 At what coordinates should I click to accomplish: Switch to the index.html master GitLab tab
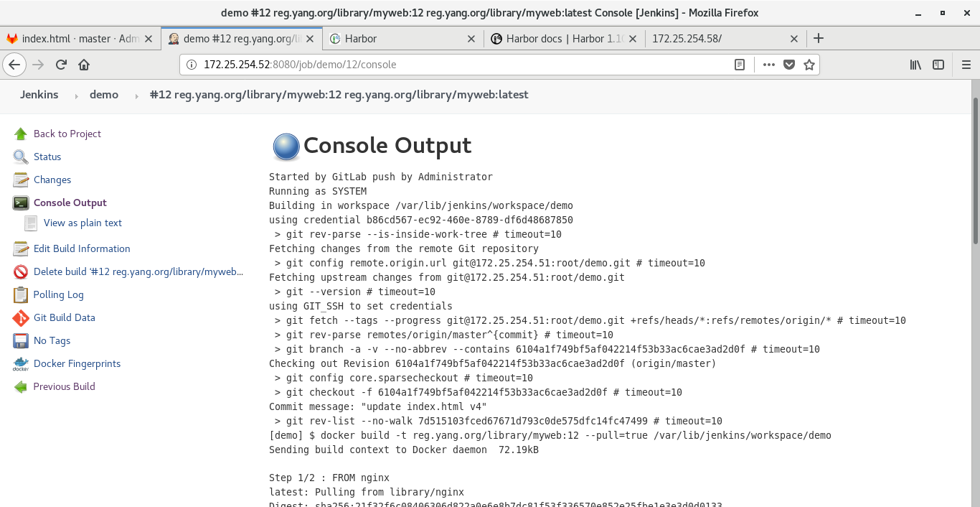[x=81, y=39]
